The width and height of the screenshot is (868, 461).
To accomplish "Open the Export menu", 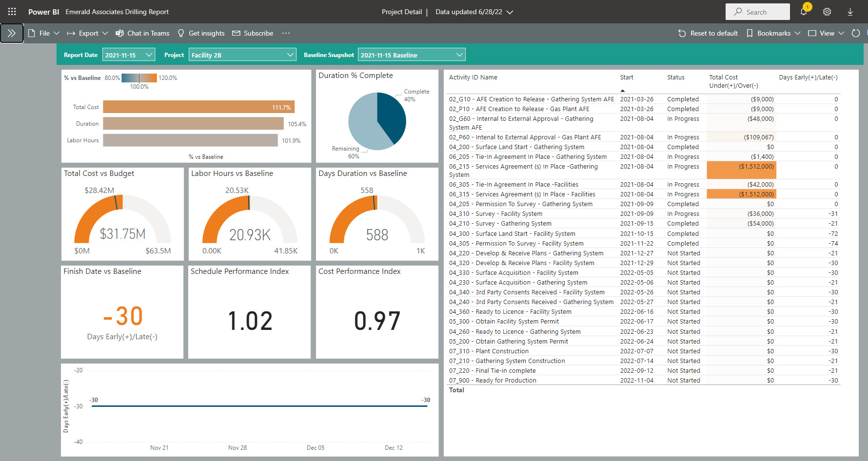I will 88,33.
